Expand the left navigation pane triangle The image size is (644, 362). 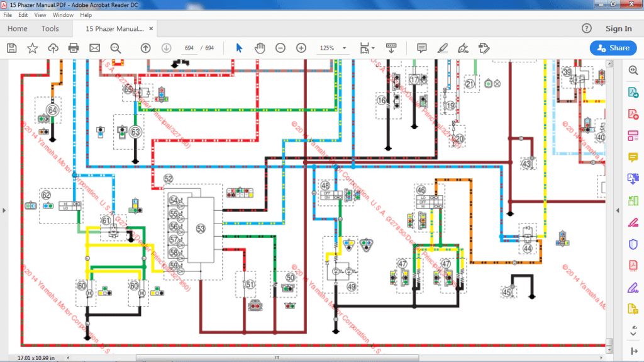(4, 211)
